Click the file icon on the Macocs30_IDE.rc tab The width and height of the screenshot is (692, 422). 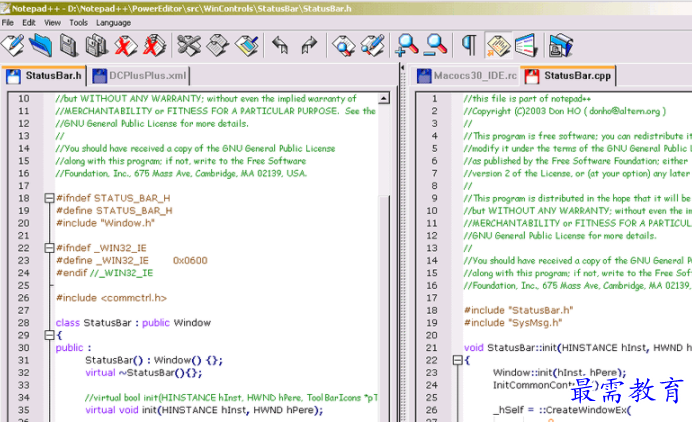(x=424, y=76)
